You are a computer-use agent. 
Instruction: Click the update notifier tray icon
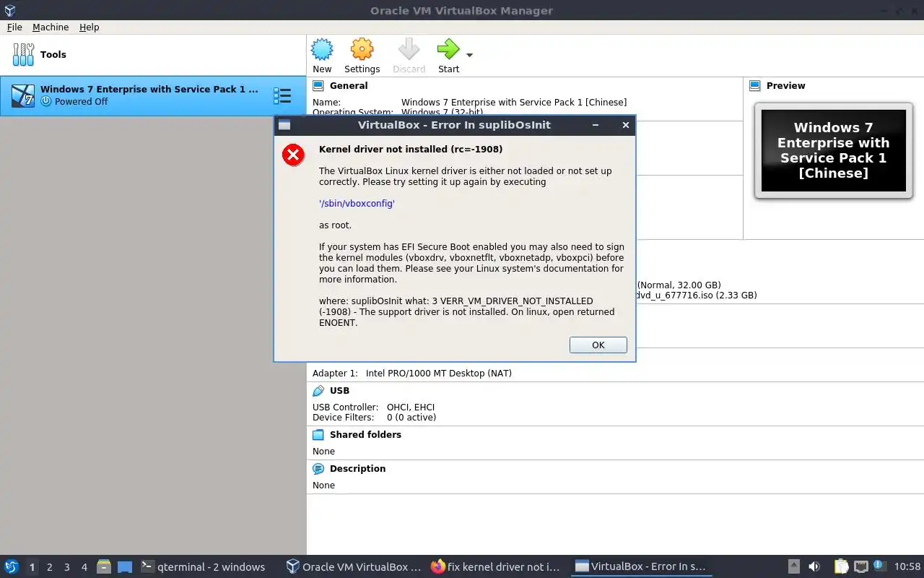879,566
